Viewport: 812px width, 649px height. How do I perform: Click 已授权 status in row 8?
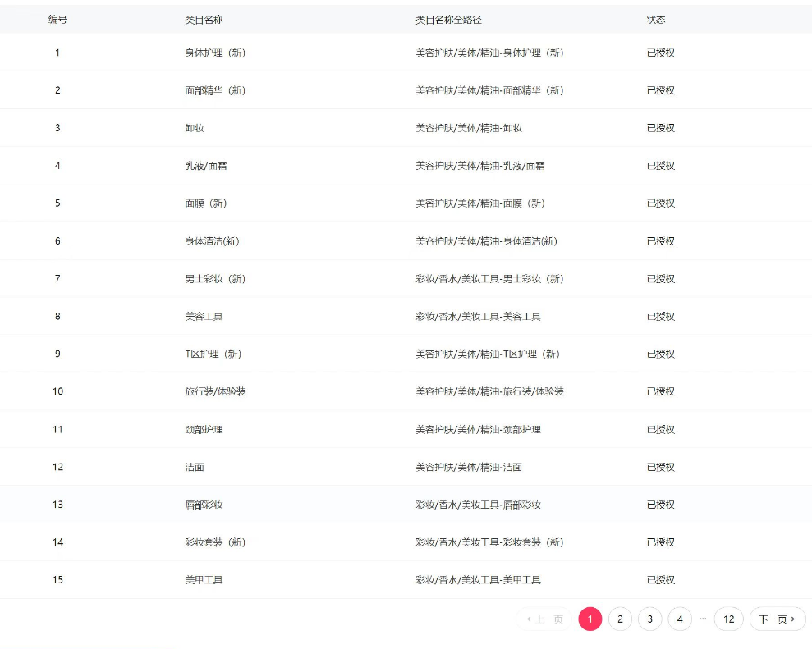pos(661,317)
